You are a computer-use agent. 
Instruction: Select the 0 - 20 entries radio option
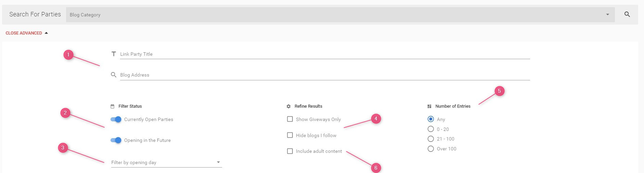(x=431, y=129)
